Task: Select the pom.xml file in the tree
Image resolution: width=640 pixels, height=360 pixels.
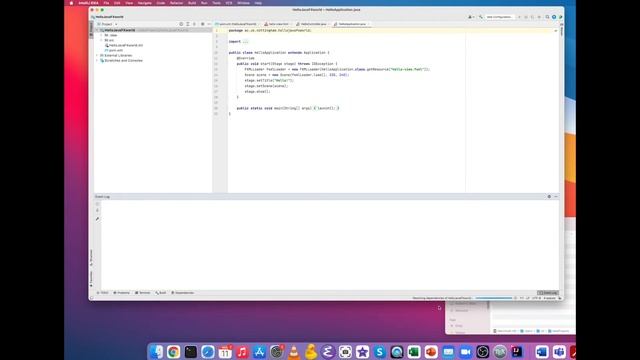Action: pyautogui.click(x=114, y=50)
